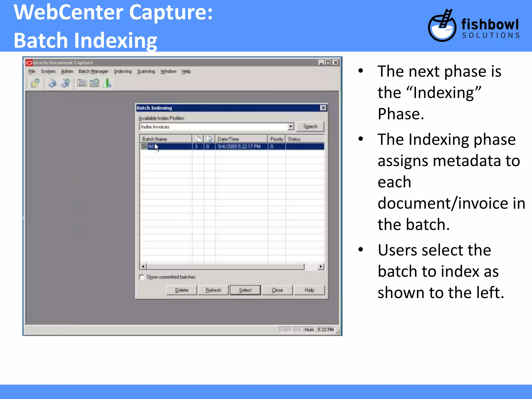Maximize the Oracle Document Capture window
Viewport: 532px width, 399px height.
328,62
